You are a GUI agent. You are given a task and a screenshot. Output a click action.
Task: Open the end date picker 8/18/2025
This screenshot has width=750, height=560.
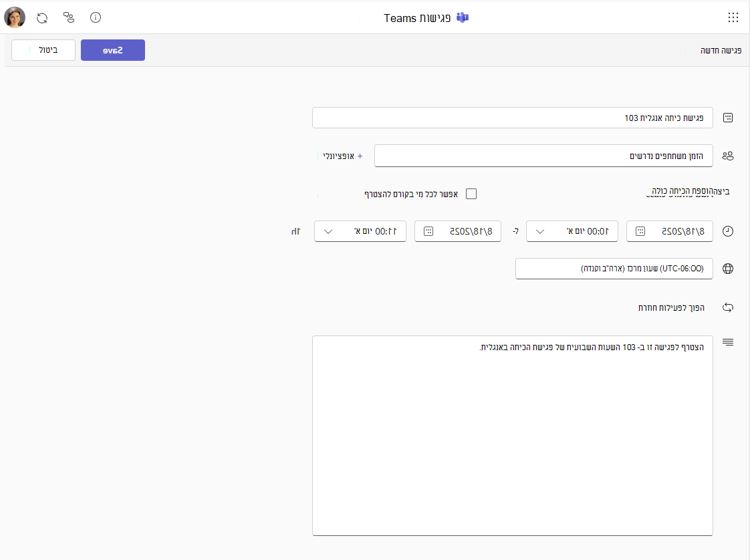[x=458, y=231]
